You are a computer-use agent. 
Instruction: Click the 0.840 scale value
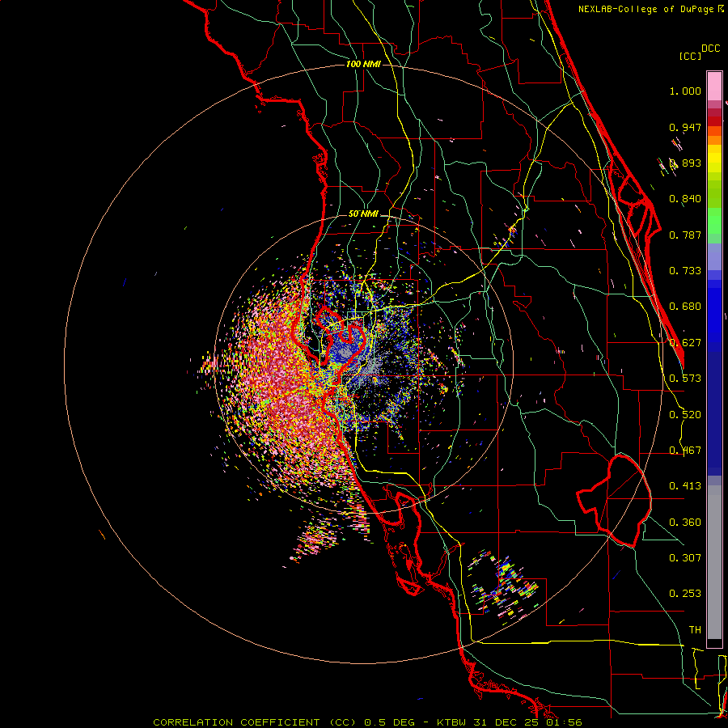[685, 199]
